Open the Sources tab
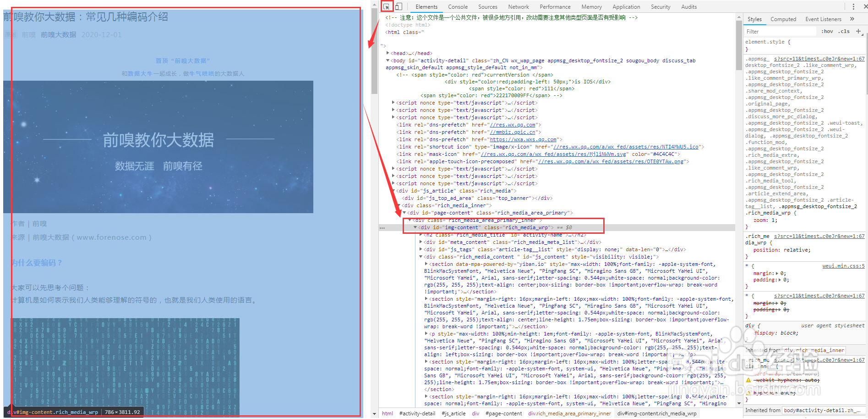868x419 pixels. point(487,7)
